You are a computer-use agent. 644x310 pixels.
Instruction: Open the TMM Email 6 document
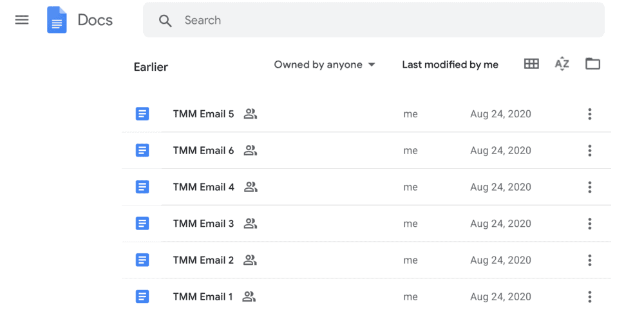(x=204, y=151)
